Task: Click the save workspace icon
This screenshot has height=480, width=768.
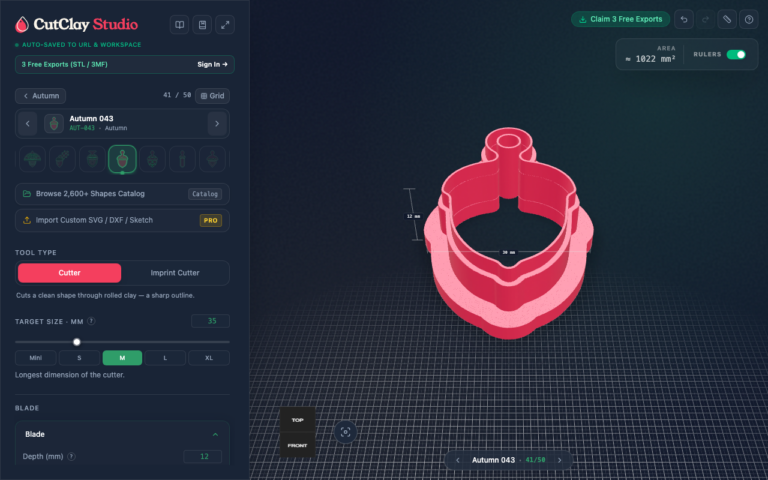Action: [x=202, y=25]
